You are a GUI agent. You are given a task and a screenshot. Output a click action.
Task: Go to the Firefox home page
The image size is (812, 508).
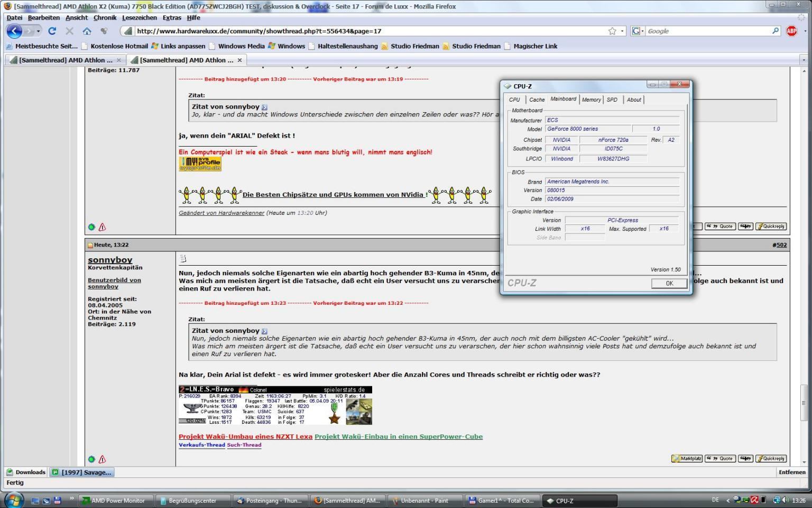87,31
